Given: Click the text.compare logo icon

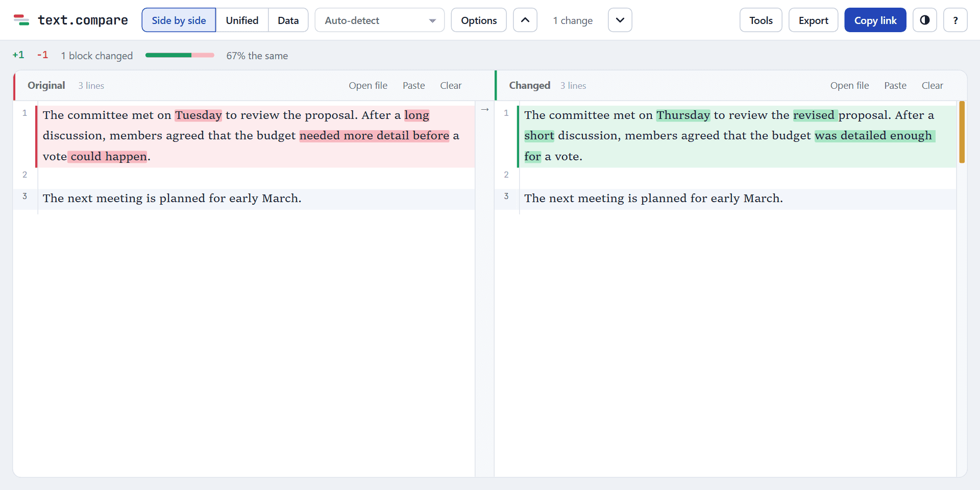Looking at the screenshot, I should (x=21, y=20).
